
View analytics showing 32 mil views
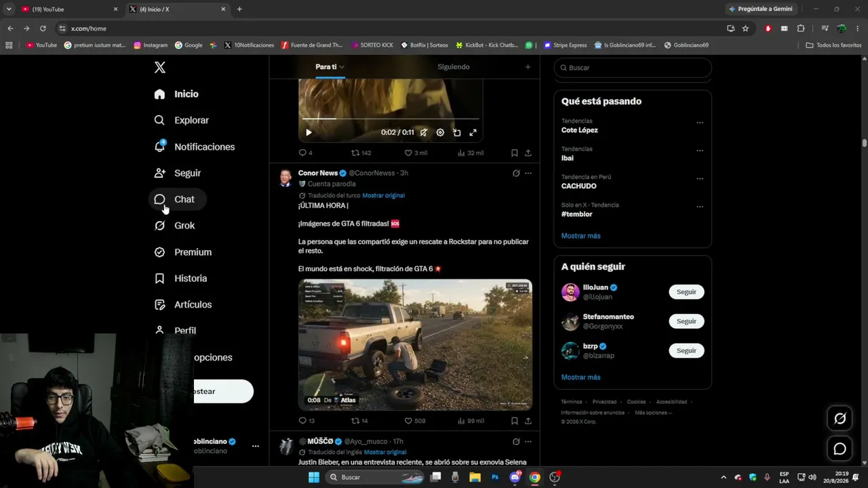click(x=471, y=153)
